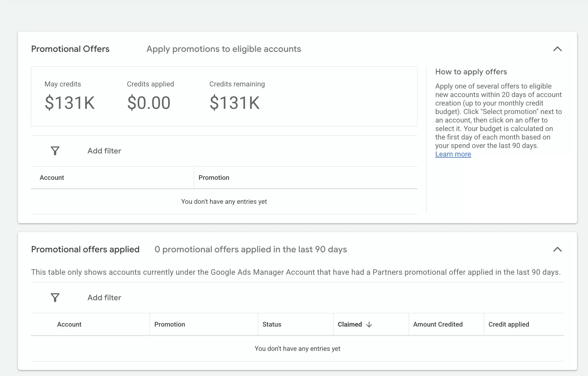
Task: Sort by the Claimed column header
Action: tap(350, 324)
